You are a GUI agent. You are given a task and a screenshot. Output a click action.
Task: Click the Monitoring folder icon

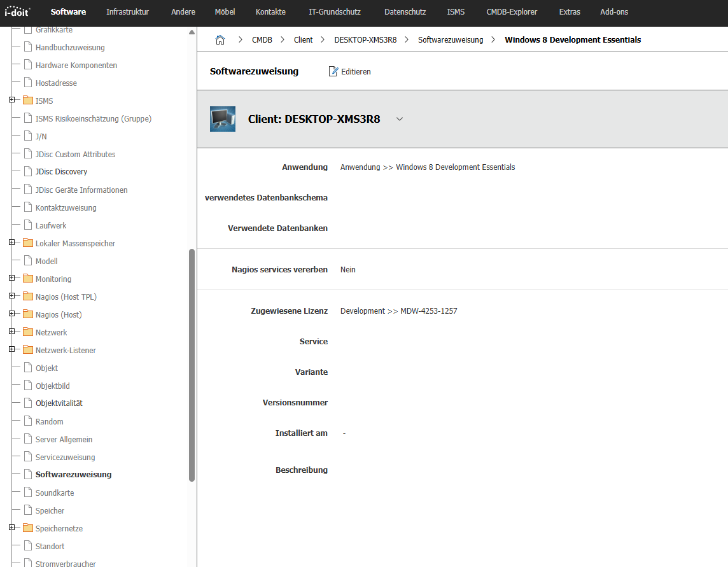(27, 279)
